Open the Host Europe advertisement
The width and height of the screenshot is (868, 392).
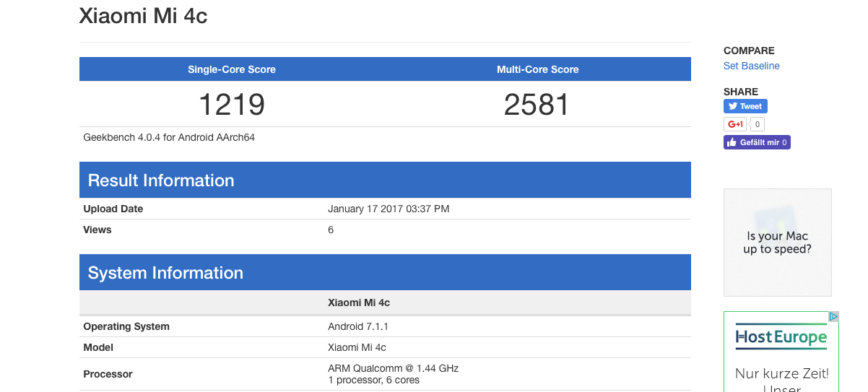pos(781,352)
